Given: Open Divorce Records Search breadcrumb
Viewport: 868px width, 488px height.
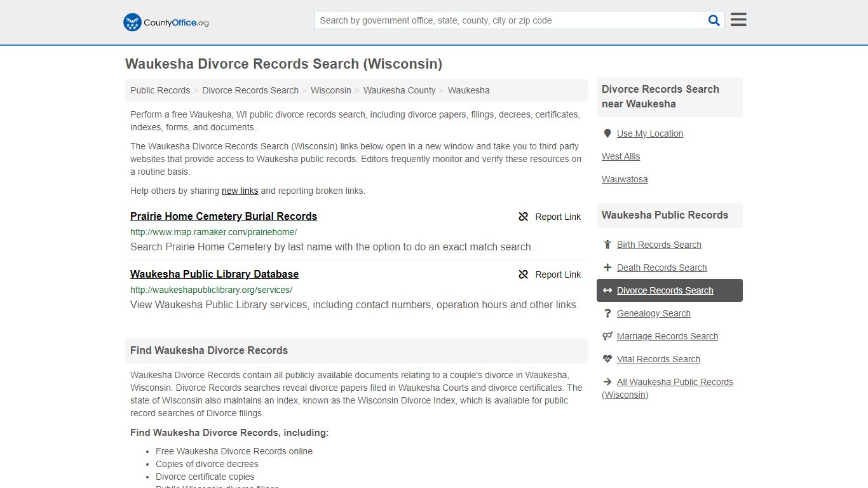Looking at the screenshot, I should [x=250, y=90].
